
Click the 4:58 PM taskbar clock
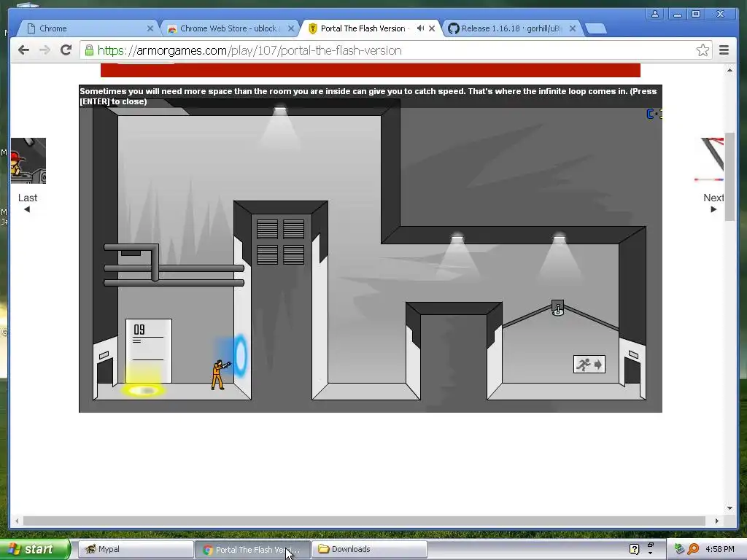720,549
